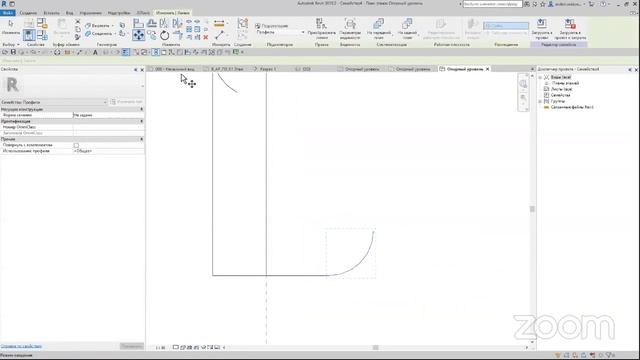This screenshot has height=360, width=640.
Task: Click the Convert Lines icon
Action: (x=321, y=28)
